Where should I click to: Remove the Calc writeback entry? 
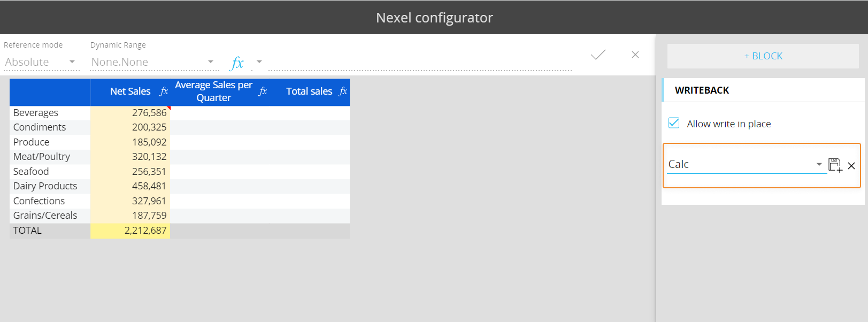[851, 166]
